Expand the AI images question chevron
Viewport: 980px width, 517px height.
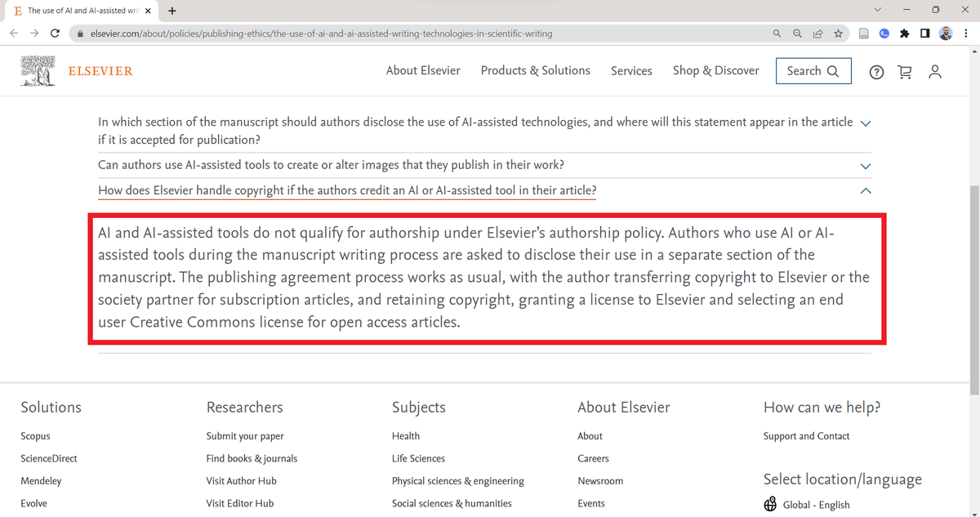pyautogui.click(x=866, y=166)
